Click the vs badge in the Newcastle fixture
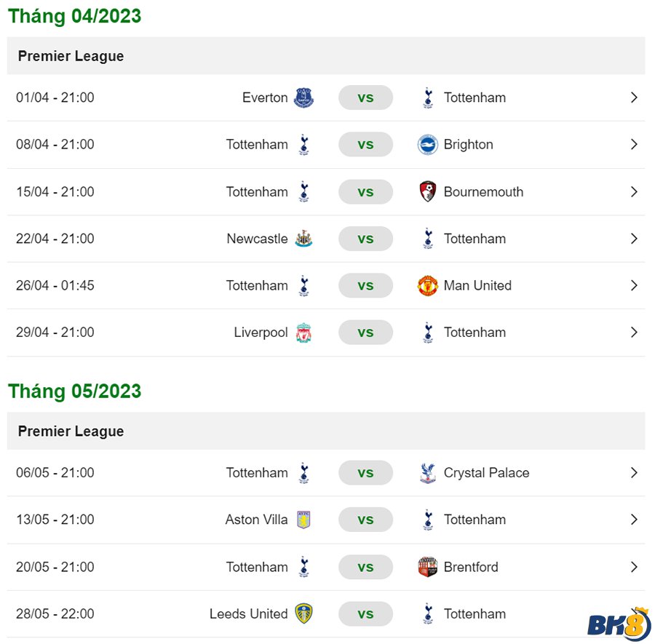The width and height of the screenshot is (655, 644). point(365,239)
